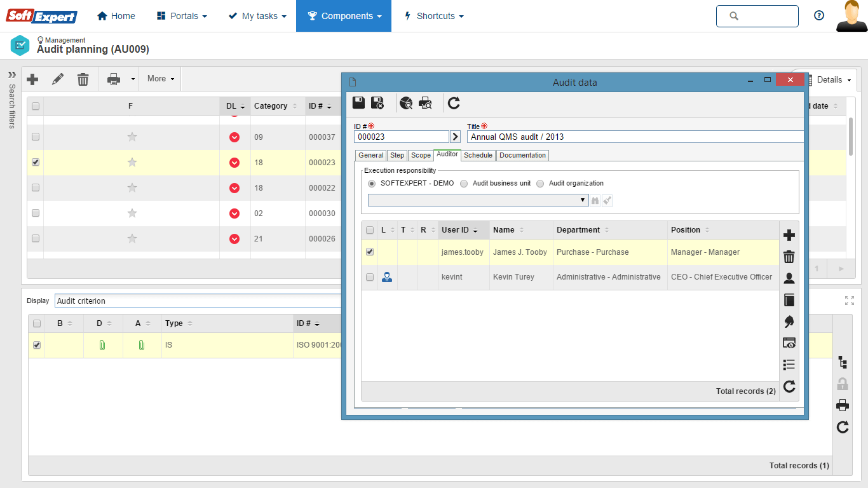Screen dimensions: 868x488
Task: Click the printer icon in Audit planning toolbar
Action: point(114,79)
